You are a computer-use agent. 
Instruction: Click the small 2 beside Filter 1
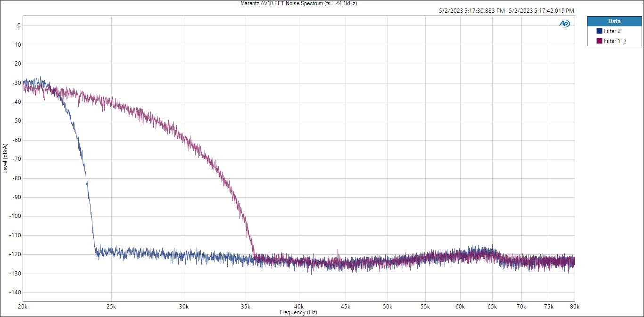(625, 42)
